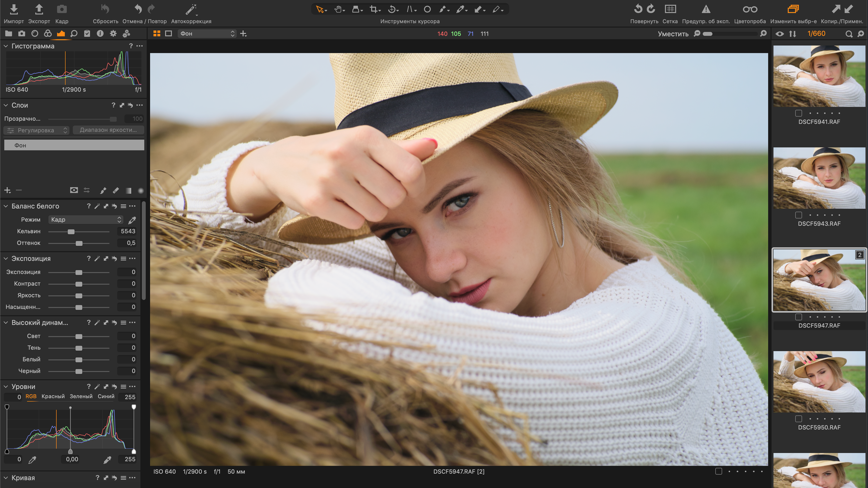Viewport: 868px width, 488px height.
Task: Open the Регулировка layer type dropdown
Action: coord(37,130)
